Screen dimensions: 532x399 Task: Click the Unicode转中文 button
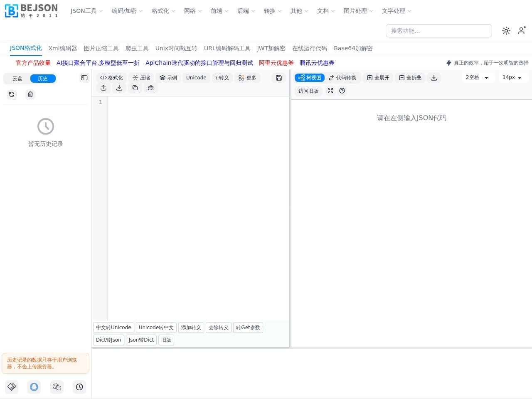156,328
